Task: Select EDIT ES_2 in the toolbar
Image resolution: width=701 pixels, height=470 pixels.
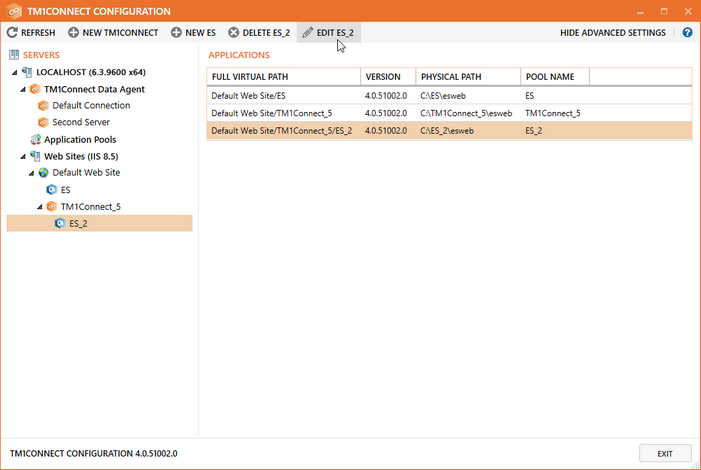Action: click(329, 32)
